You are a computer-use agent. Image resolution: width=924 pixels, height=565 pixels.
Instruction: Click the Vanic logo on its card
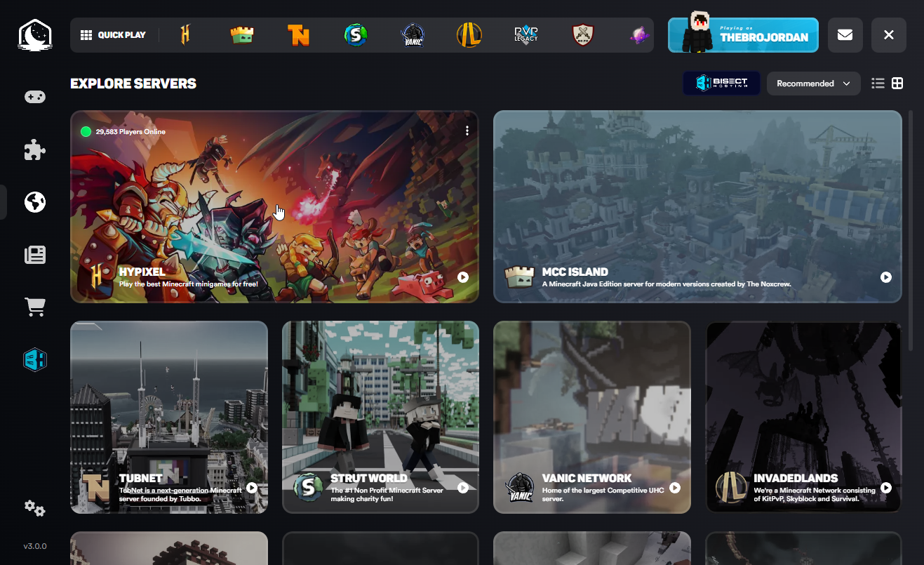[x=520, y=488]
